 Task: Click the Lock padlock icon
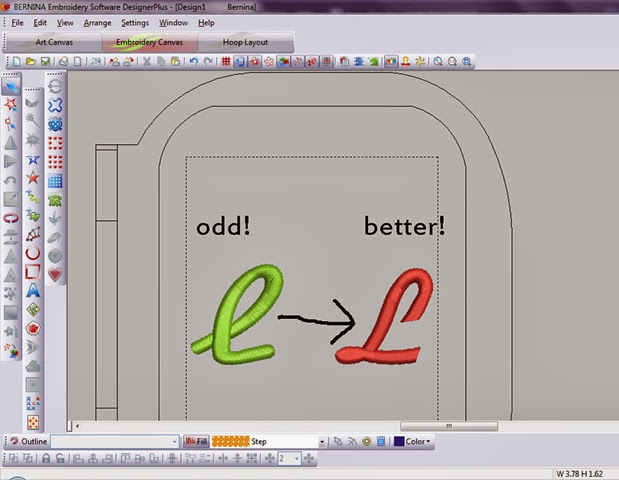(46, 459)
